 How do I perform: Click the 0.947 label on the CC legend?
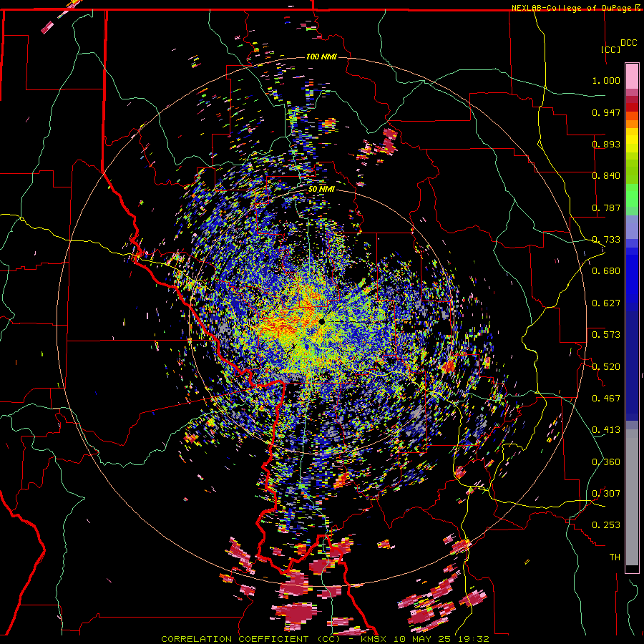click(x=606, y=112)
